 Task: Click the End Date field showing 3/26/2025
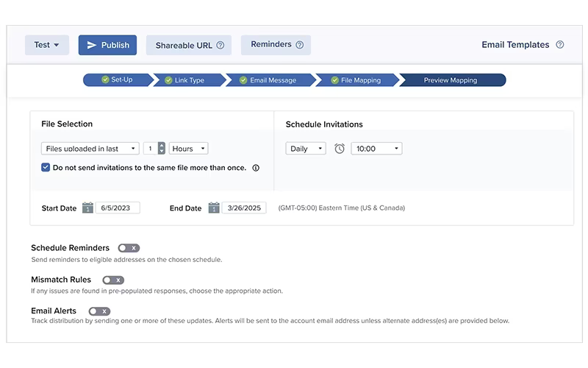(x=244, y=208)
